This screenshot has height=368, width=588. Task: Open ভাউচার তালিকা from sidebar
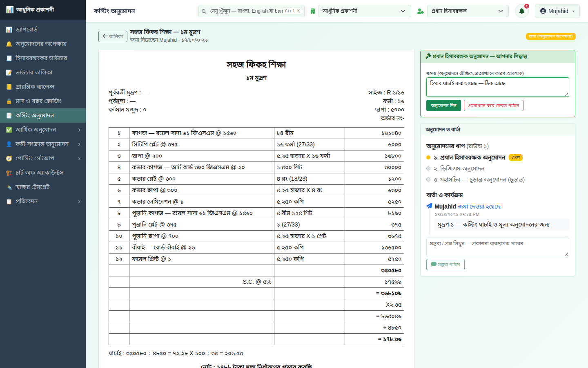pyautogui.click(x=43, y=73)
